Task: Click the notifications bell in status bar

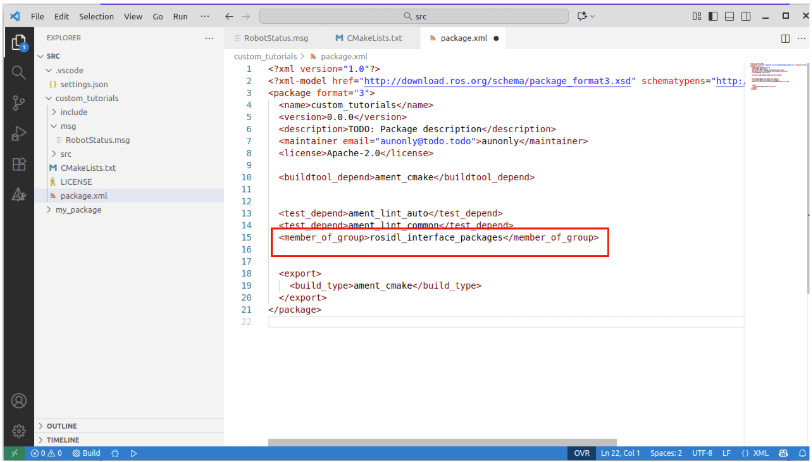Action: tap(802, 453)
